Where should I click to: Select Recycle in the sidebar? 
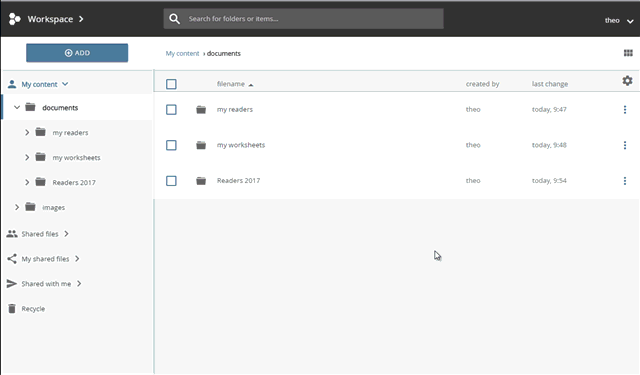pyautogui.click(x=33, y=309)
